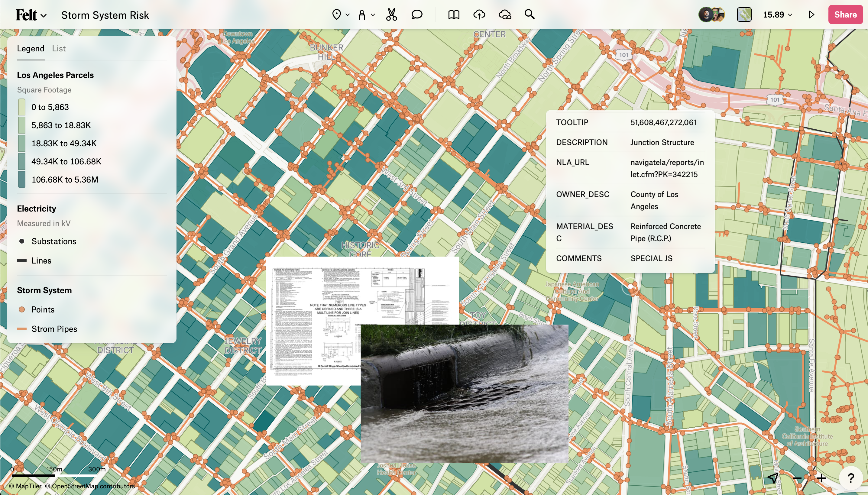Open the scissors/cut tool
The image size is (868, 495).
coord(390,14)
